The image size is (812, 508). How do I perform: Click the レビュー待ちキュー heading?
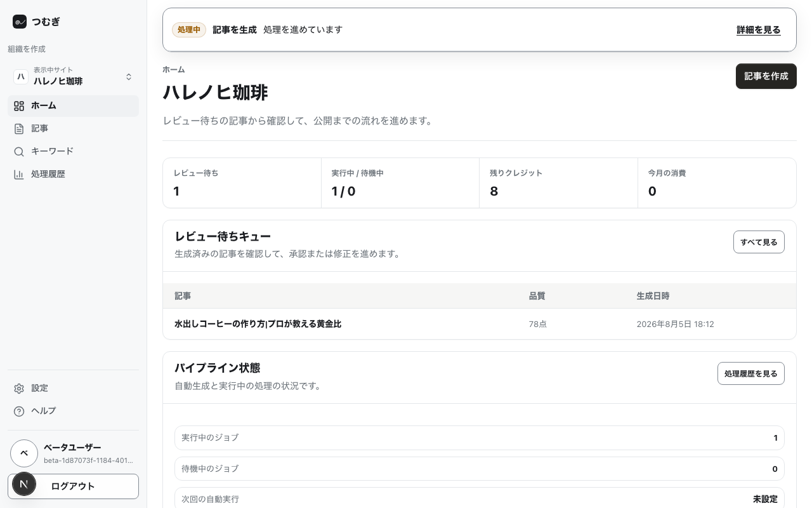223,236
